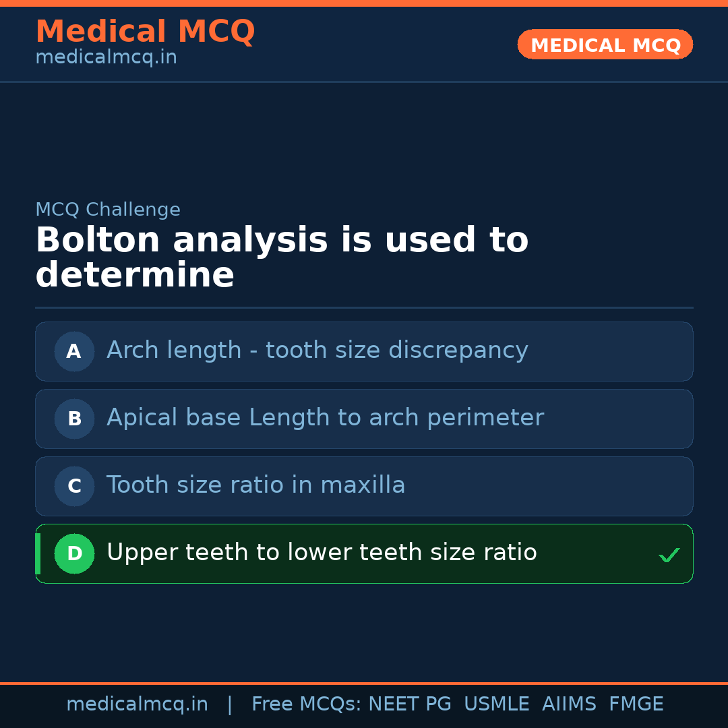The width and height of the screenshot is (728, 728).
Task: Select answer text "Arch length - tooth size discrepancy"
Action: 317,351
